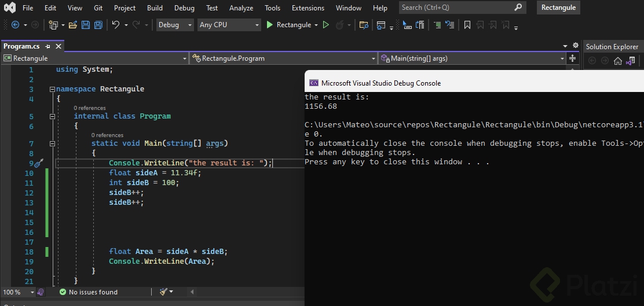Click the Find in Files folder search icon

pos(364,25)
